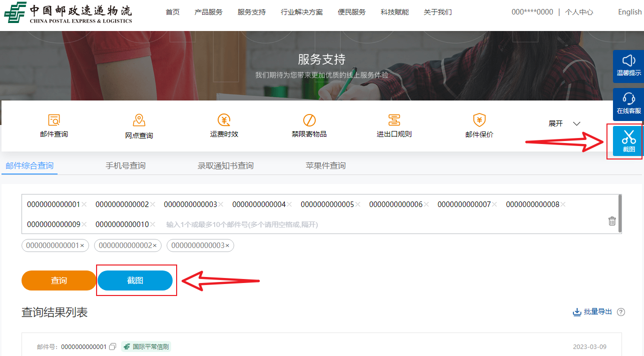The height and width of the screenshot is (356, 644).
Task: Click the orange 查询 button
Action: 59,280
